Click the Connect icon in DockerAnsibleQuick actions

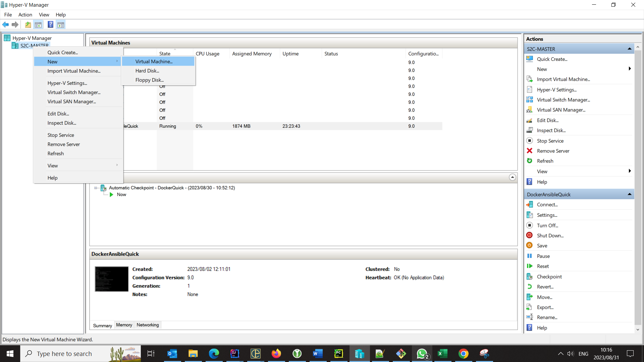[x=530, y=204]
